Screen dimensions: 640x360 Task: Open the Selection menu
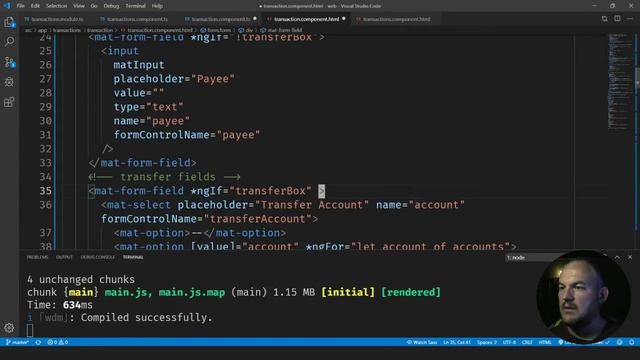(x=56, y=6)
